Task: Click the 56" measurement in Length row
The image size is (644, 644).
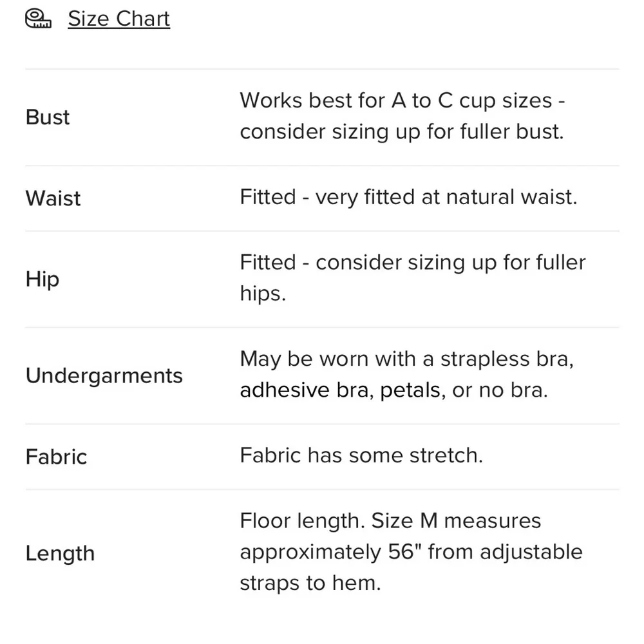Action: coord(405,552)
